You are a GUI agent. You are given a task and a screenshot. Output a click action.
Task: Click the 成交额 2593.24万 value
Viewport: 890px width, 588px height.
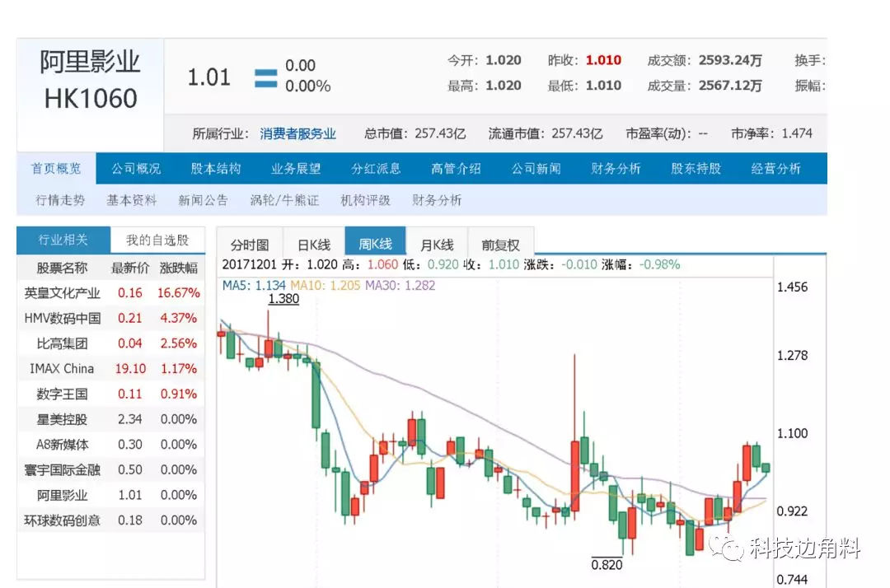point(730,61)
